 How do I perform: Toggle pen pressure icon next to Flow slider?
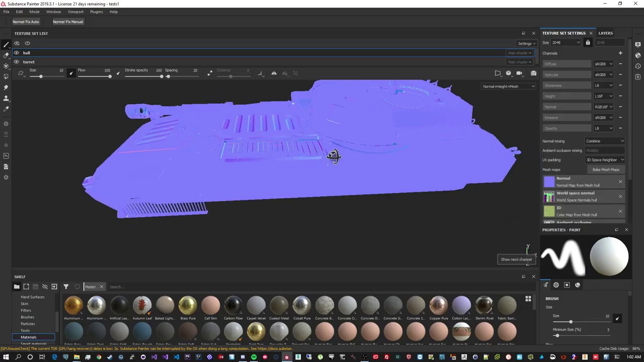pos(118,73)
